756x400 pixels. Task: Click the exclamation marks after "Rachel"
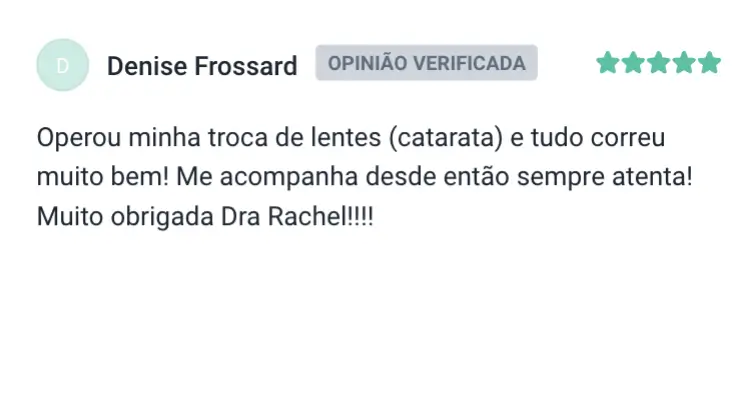pyautogui.click(x=357, y=217)
